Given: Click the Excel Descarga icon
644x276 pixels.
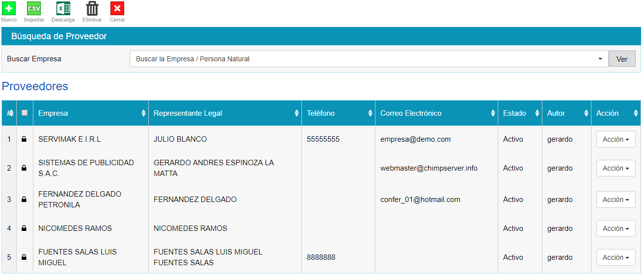Looking at the screenshot, I should 63,9.
